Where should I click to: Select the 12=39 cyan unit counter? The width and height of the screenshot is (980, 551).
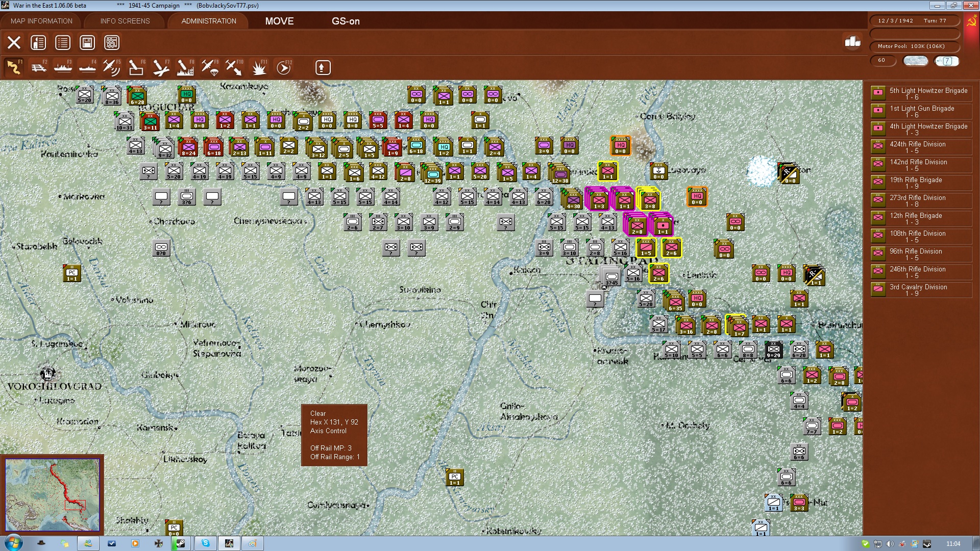pyautogui.click(x=432, y=174)
